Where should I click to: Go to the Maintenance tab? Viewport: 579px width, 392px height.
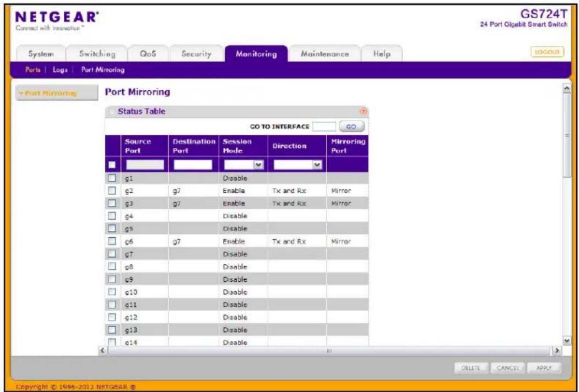(x=324, y=54)
